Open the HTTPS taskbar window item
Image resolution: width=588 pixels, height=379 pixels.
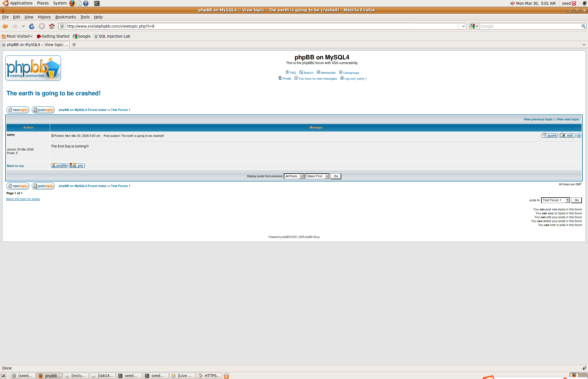(x=209, y=376)
